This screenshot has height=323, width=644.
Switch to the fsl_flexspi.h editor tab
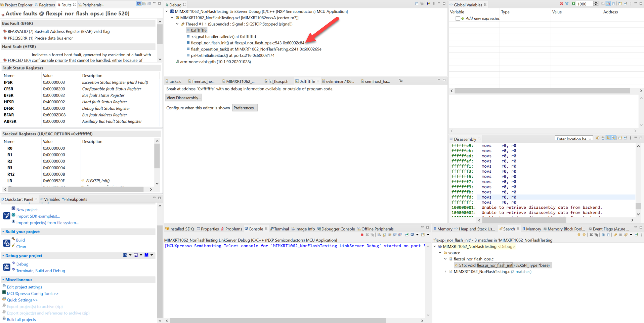pos(277,81)
